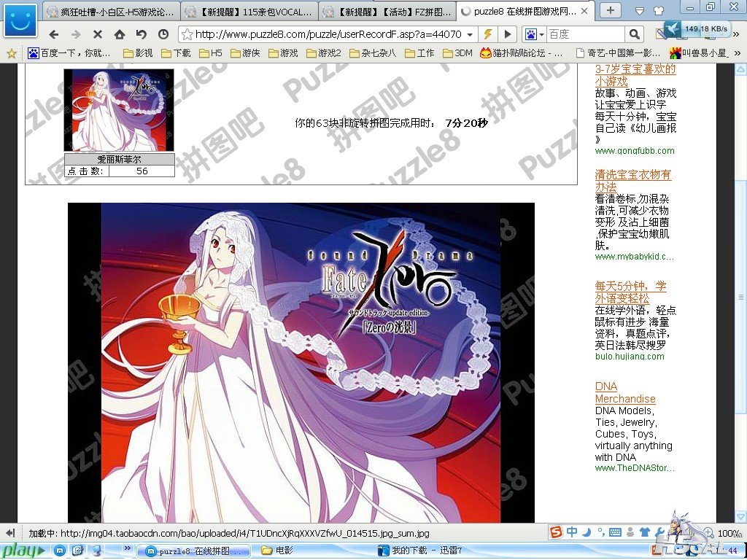Switch to the 疯狂吐槽-小白区 tab
The width and height of the screenshot is (747, 560).
(111, 12)
